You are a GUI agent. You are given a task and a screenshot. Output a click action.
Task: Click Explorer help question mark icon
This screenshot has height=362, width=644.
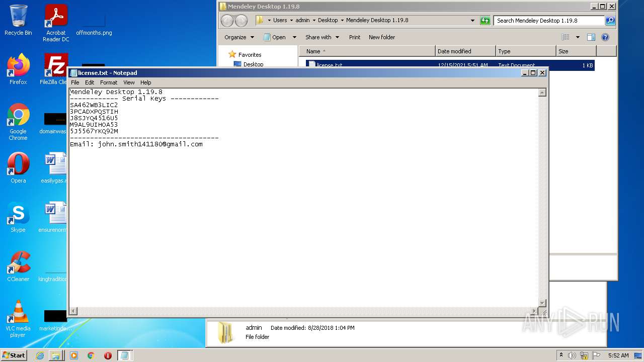click(605, 37)
